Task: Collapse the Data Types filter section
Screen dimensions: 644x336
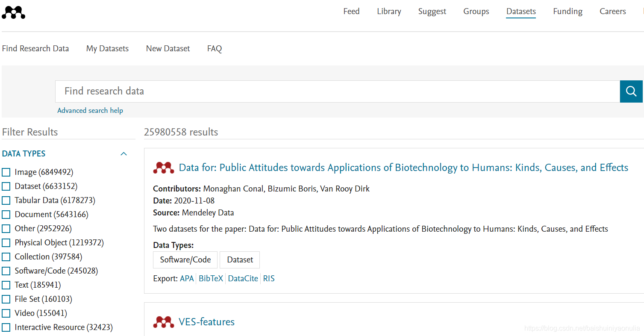Action: click(x=124, y=153)
